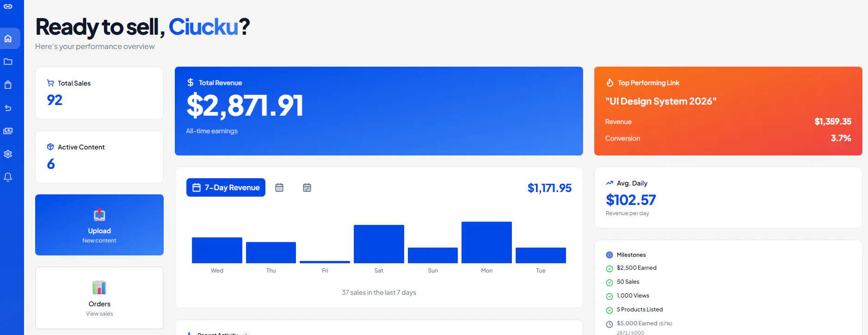Click the Sat bar in the revenue chart

pos(379,244)
